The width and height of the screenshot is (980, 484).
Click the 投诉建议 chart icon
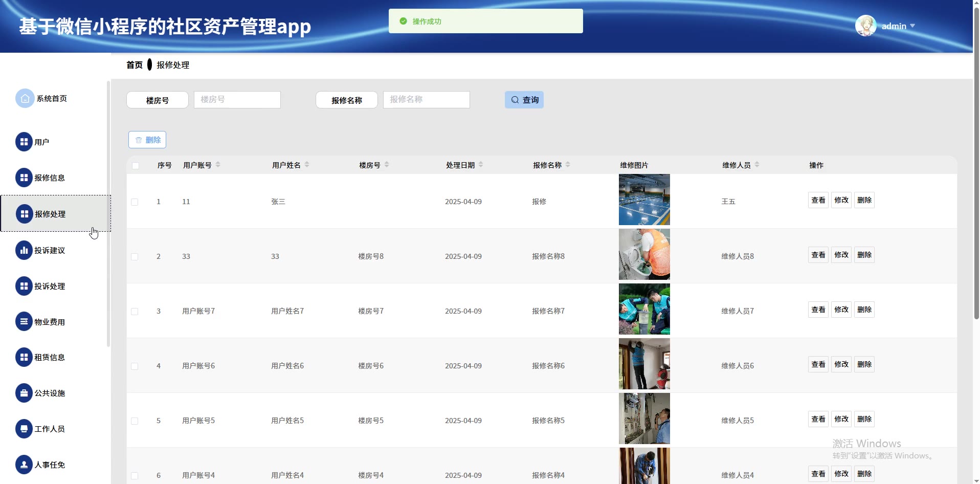tap(24, 251)
